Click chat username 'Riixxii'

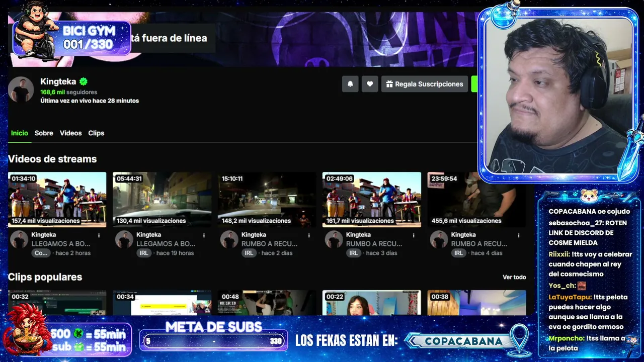point(559,254)
